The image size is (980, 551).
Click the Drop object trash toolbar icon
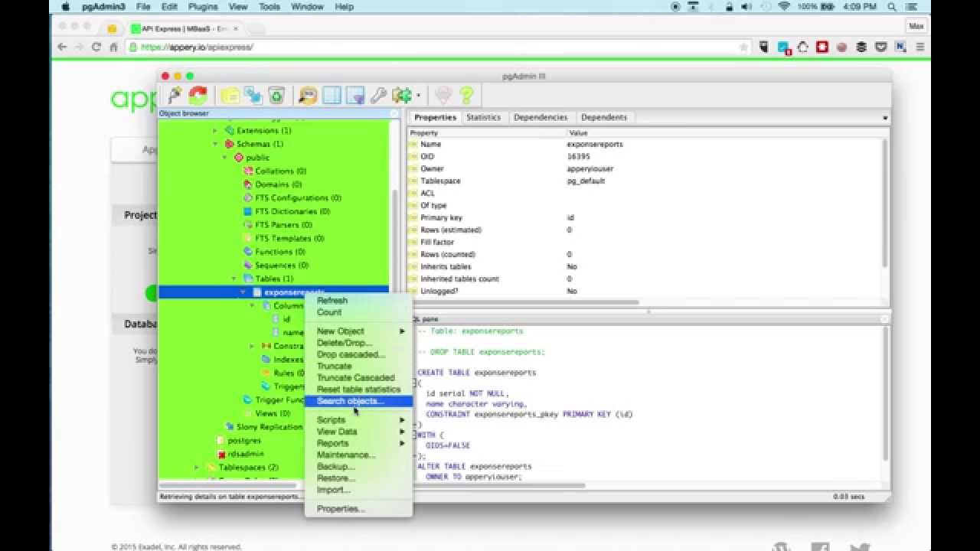point(276,95)
